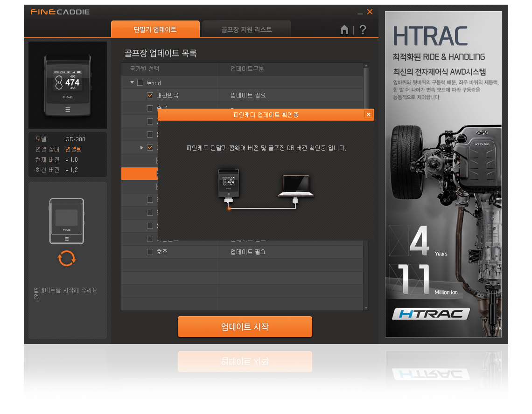Close the 파인캐디 업데이트 확인중 dialog
This screenshot has width=532, height=414.
point(369,115)
